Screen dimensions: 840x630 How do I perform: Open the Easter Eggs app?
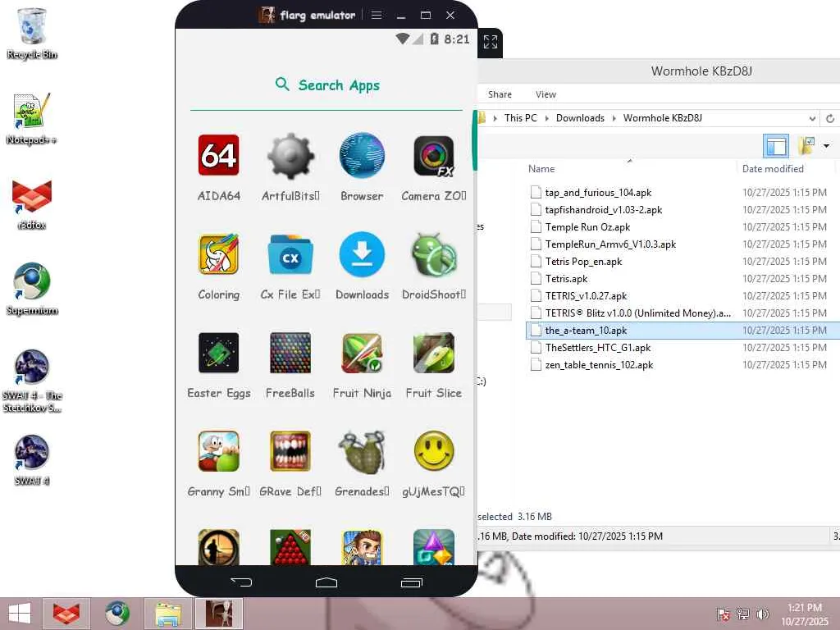tap(218, 353)
